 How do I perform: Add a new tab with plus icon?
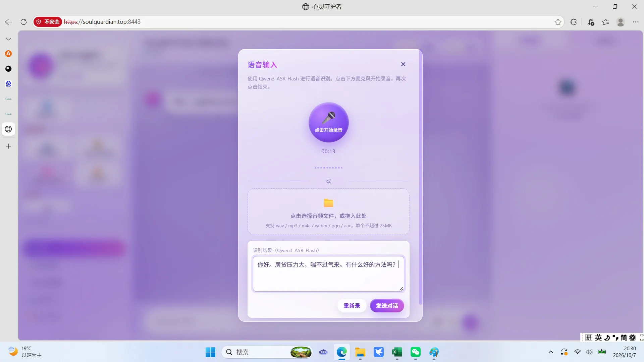8,146
